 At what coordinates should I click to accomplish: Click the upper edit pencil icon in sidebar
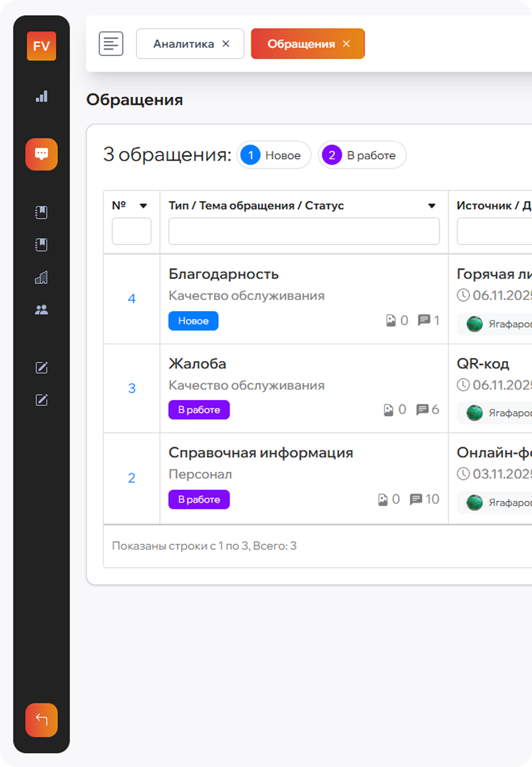click(x=41, y=367)
